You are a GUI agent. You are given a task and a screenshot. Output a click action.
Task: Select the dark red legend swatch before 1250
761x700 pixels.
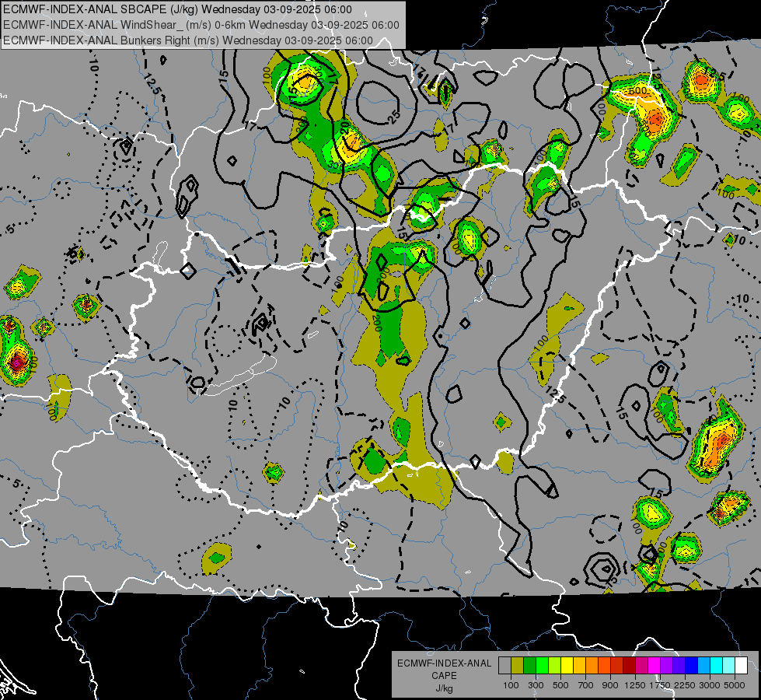point(629,665)
